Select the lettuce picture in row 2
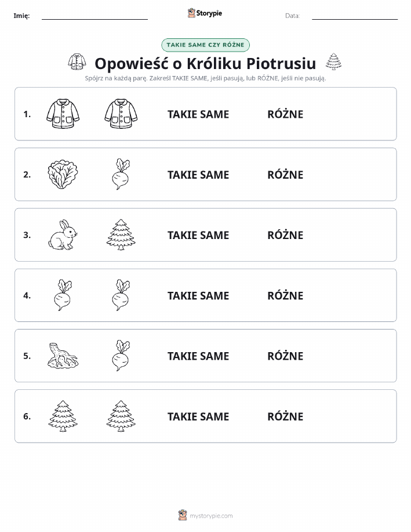The image size is (411, 532). click(x=63, y=175)
